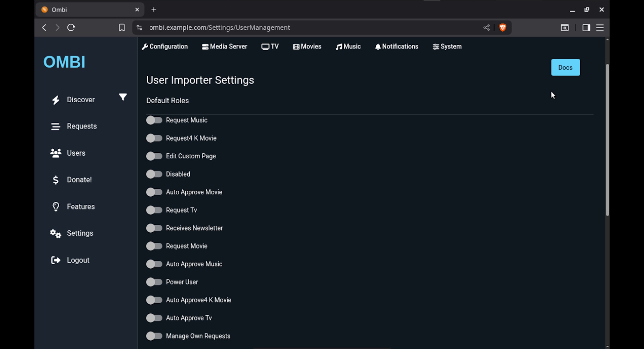Open Requests from the sidebar
Image resolution: width=644 pixels, height=349 pixels.
[x=82, y=126]
